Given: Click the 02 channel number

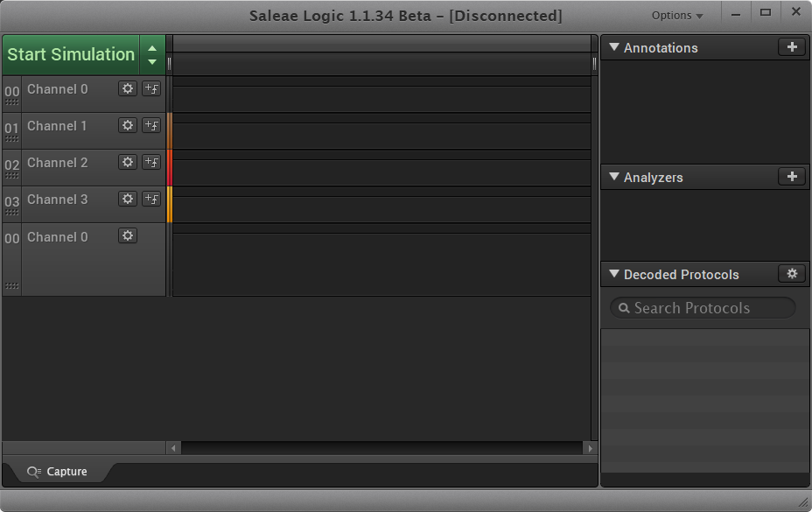Looking at the screenshot, I should point(11,165).
